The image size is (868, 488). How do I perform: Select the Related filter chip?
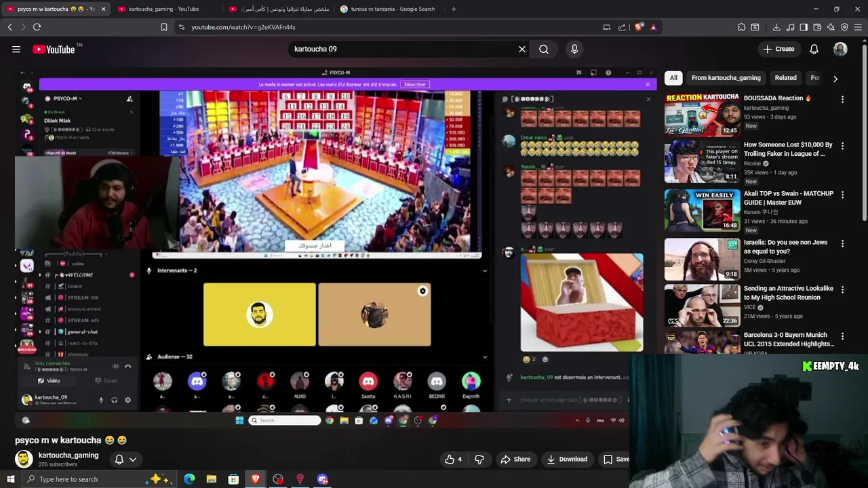click(785, 78)
